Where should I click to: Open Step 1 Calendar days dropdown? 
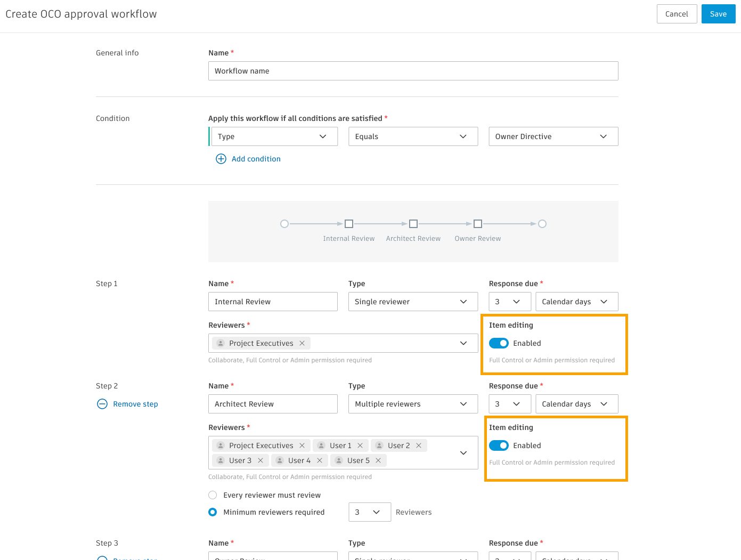(577, 302)
